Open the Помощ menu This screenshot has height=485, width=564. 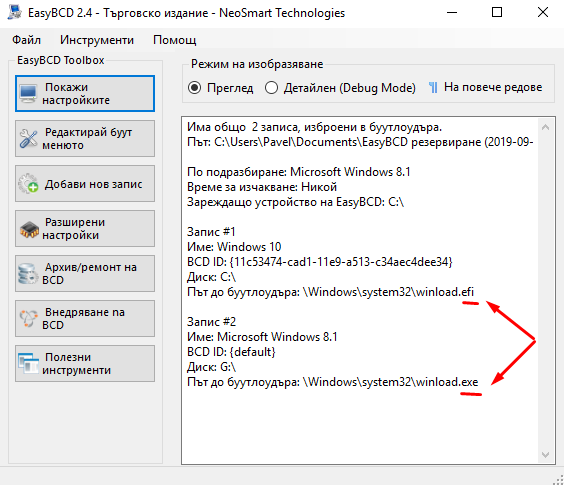click(x=175, y=40)
